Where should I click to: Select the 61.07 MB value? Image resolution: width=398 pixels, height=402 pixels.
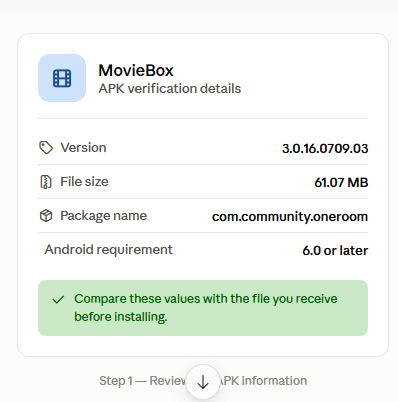341,182
